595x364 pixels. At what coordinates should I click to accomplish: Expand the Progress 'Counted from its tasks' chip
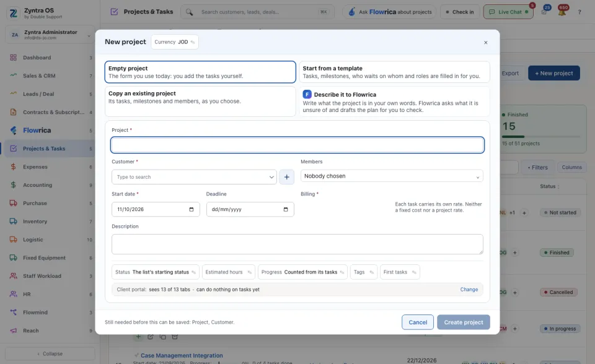coord(302,272)
